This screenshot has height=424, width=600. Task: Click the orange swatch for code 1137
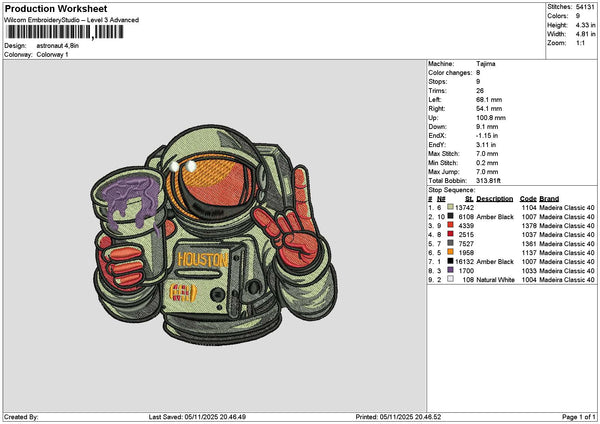point(450,252)
